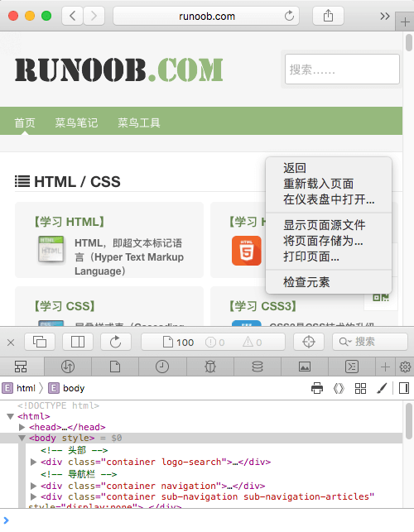Click the element selection crosshair button

point(308,342)
